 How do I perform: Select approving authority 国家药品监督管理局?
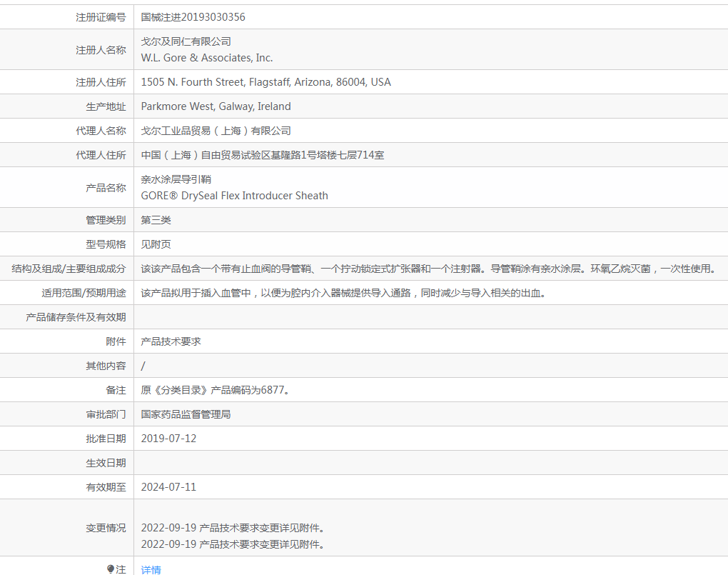(x=186, y=414)
